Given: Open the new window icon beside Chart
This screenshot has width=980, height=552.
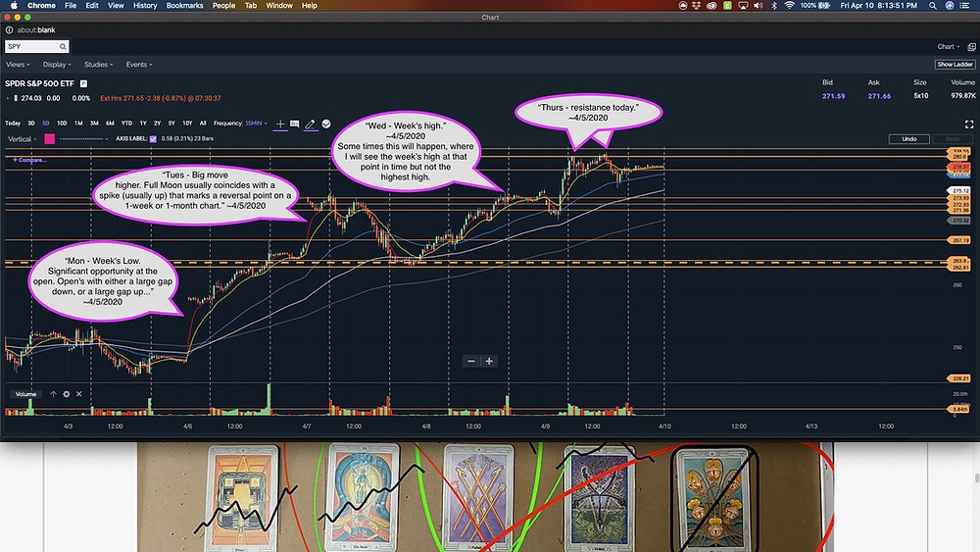Looking at the screenshot, I should (971, 47).
